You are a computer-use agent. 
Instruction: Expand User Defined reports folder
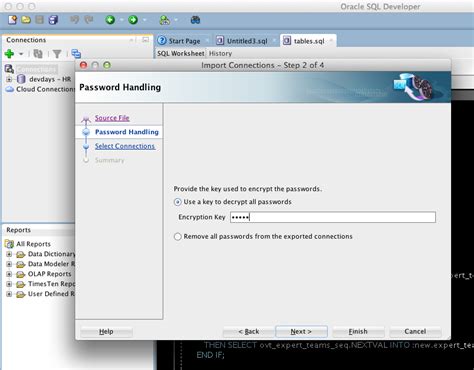pyautogui.click(x=9, y=294)
